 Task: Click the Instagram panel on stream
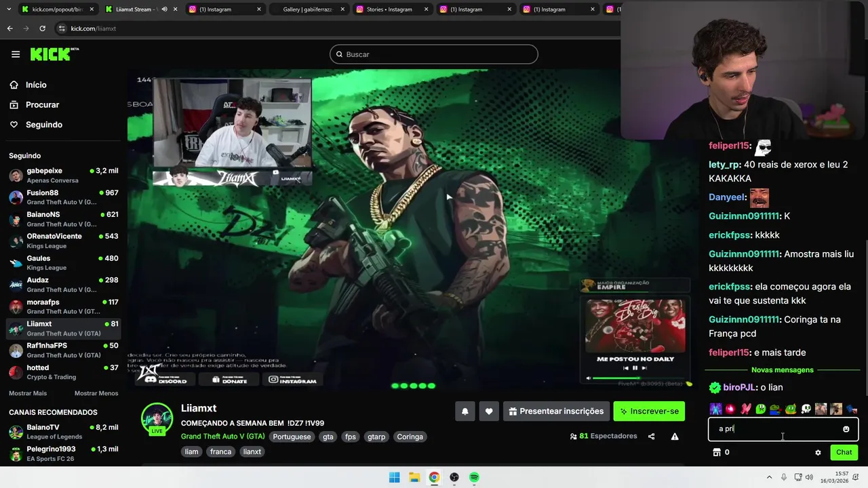(292, 380)
